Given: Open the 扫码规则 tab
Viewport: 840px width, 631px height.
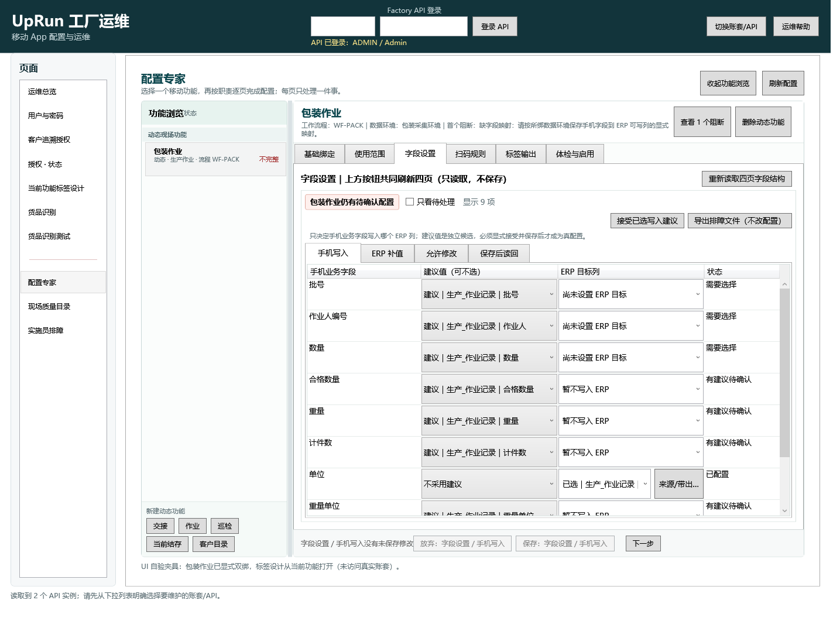Looking at the screenshot, I should click(471, 154).
